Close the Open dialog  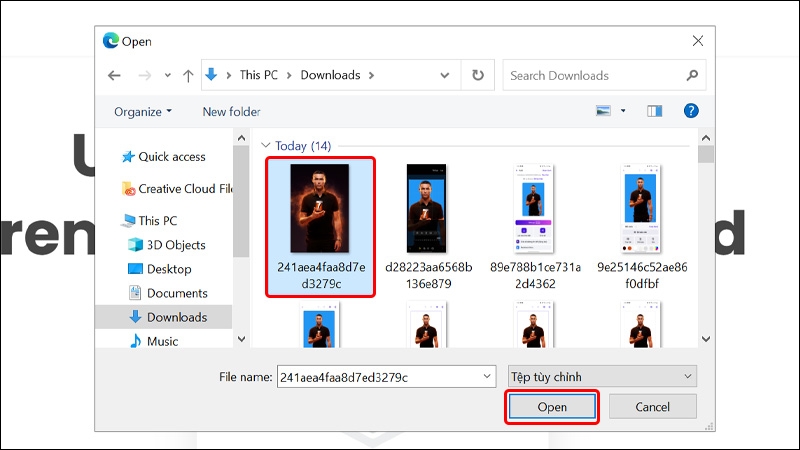[x=697, y=41]
